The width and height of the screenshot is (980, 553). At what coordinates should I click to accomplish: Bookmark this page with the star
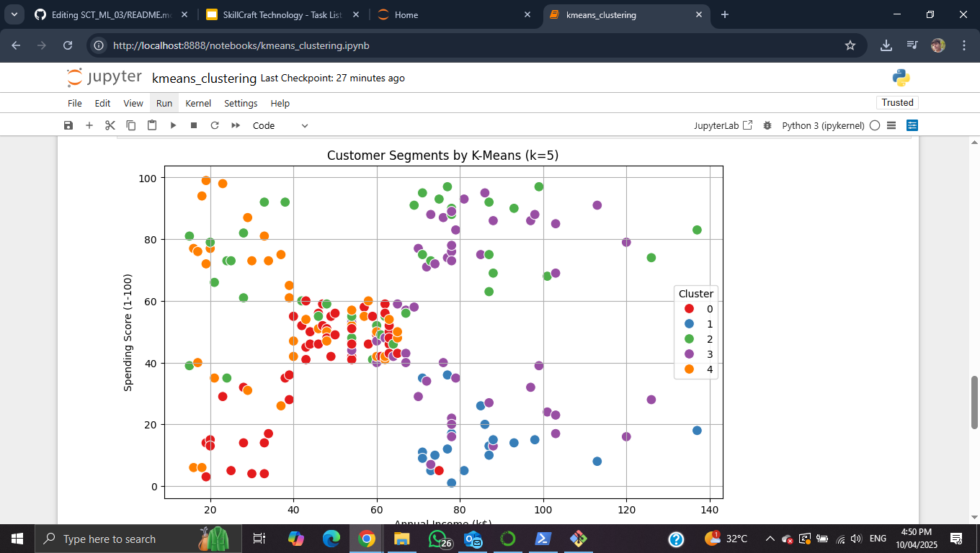(850, 45)
